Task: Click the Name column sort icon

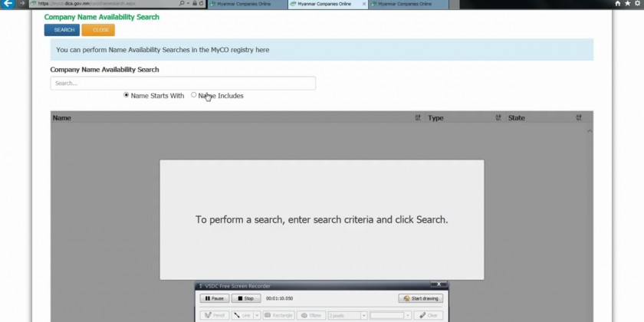Action: point(418,118)
